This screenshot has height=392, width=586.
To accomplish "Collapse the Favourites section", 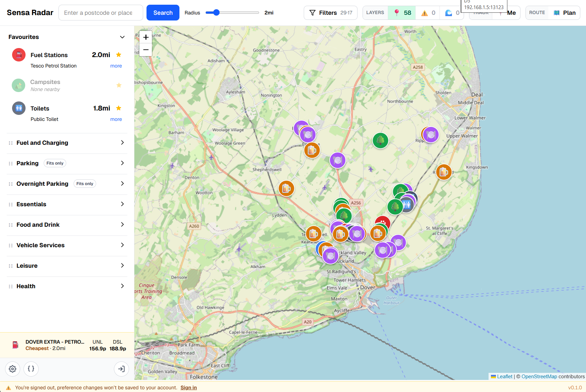I will point(122,37).
